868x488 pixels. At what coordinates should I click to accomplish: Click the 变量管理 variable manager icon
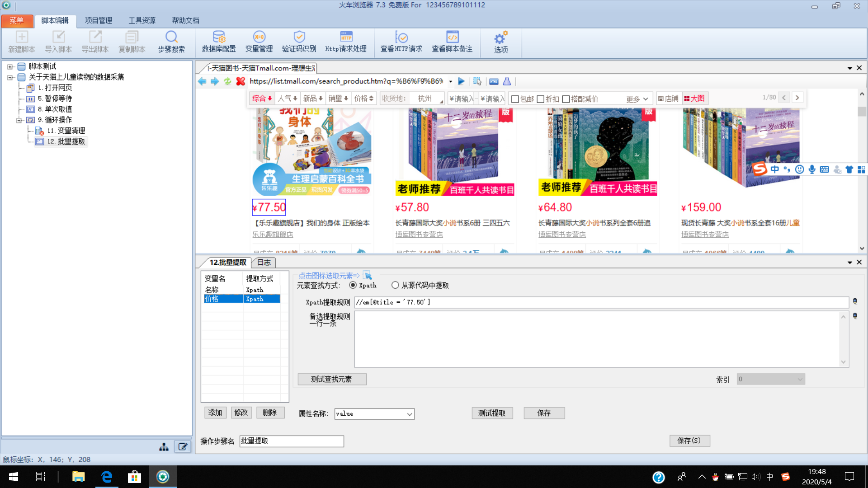pyautogui.click(x=259, y=42)
